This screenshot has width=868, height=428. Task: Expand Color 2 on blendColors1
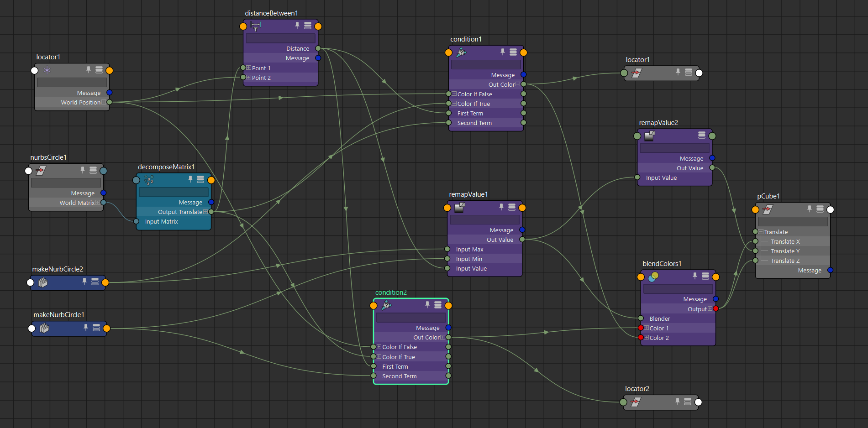647,338
